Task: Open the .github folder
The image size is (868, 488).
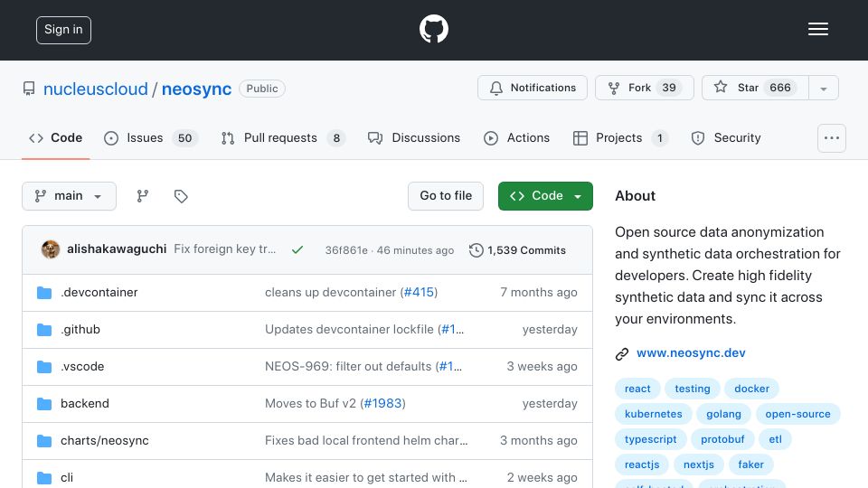Action: (80, 329)
